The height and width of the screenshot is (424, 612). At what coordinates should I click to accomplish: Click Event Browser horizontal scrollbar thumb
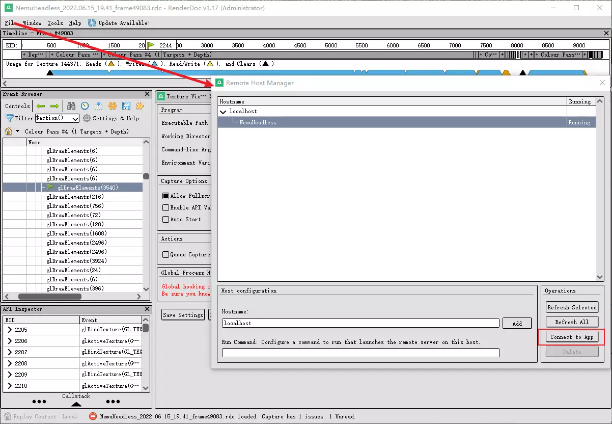pos(50,296)
